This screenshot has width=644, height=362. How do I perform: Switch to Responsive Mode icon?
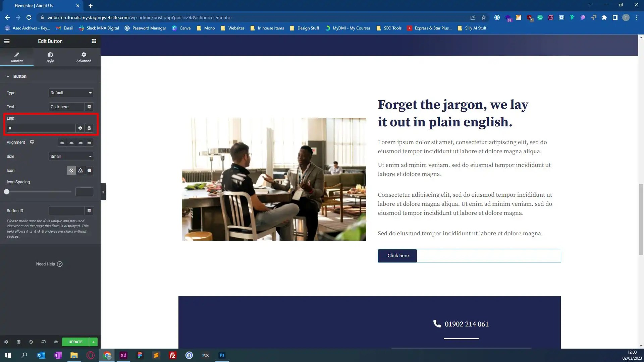43,342
